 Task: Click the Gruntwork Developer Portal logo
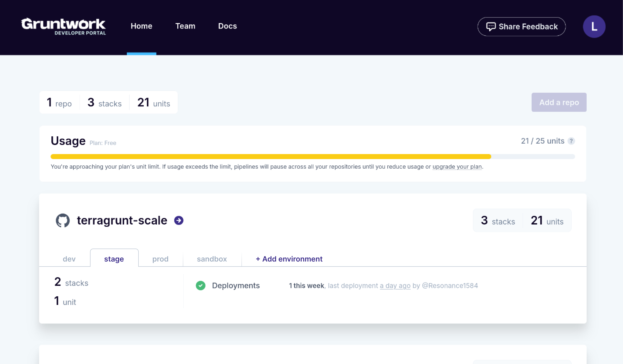pyautogui.click(x=63, y=26)
